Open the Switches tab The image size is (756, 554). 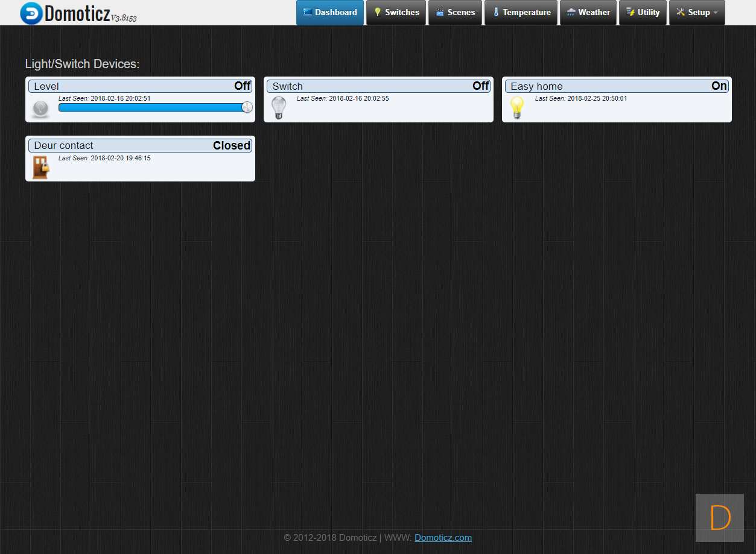click(396, 13)
